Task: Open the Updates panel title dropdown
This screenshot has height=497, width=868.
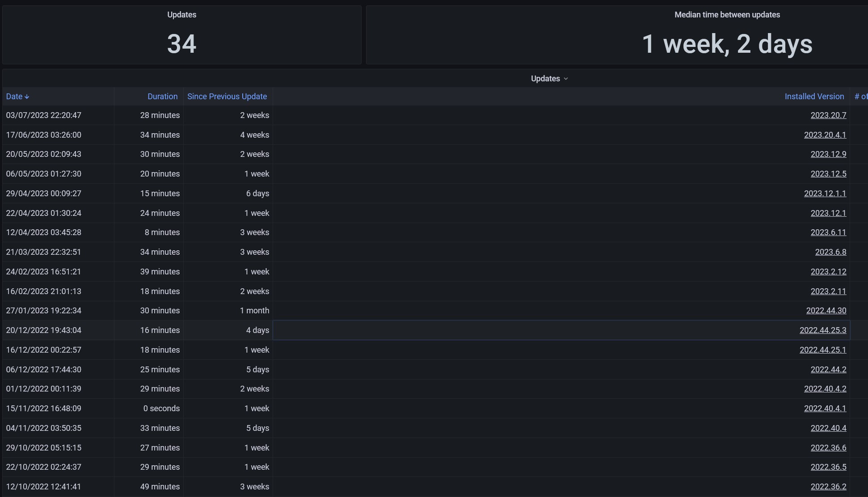Action: point(549,79)
